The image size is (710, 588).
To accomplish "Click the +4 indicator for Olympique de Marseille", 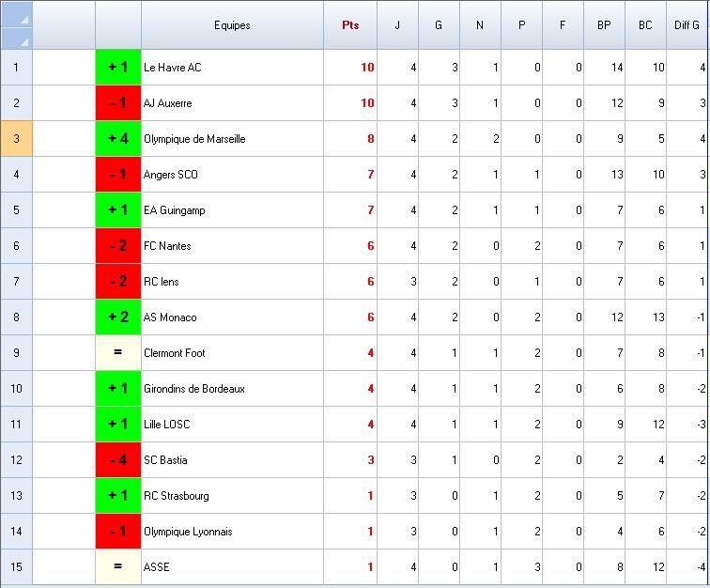I will (118, 139).
